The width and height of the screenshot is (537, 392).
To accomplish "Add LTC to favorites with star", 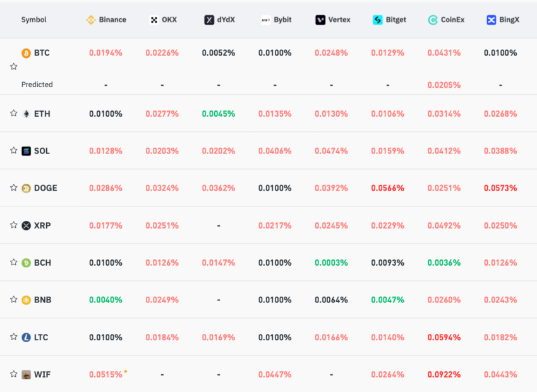I will click(14, 337).
